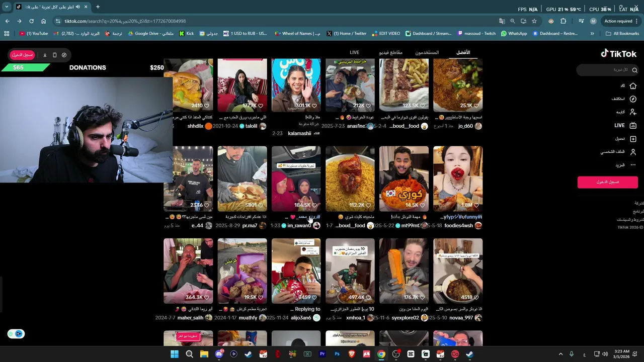Open Discord from taskbar
The height and width of the screenshot is (362, 644).
219,354
